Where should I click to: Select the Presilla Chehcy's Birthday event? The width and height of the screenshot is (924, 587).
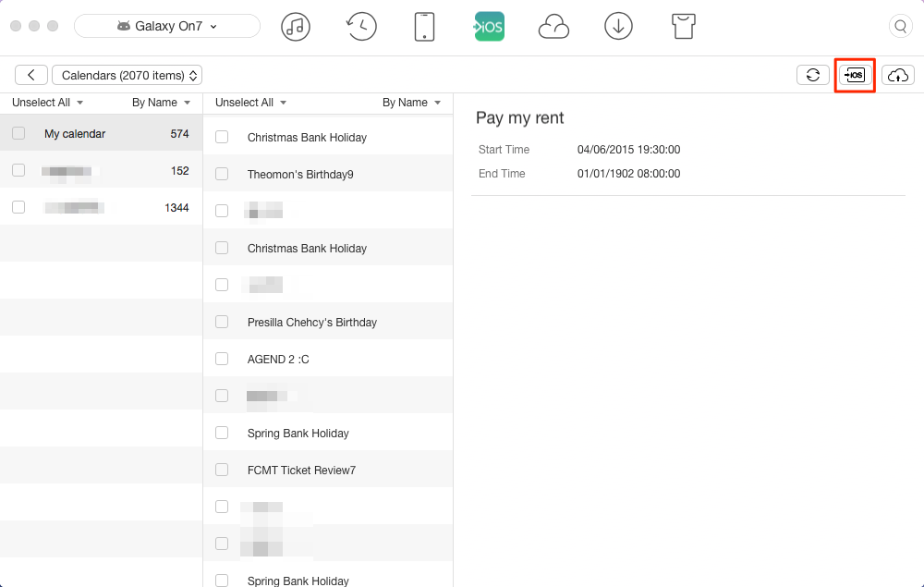pos(328,322)
